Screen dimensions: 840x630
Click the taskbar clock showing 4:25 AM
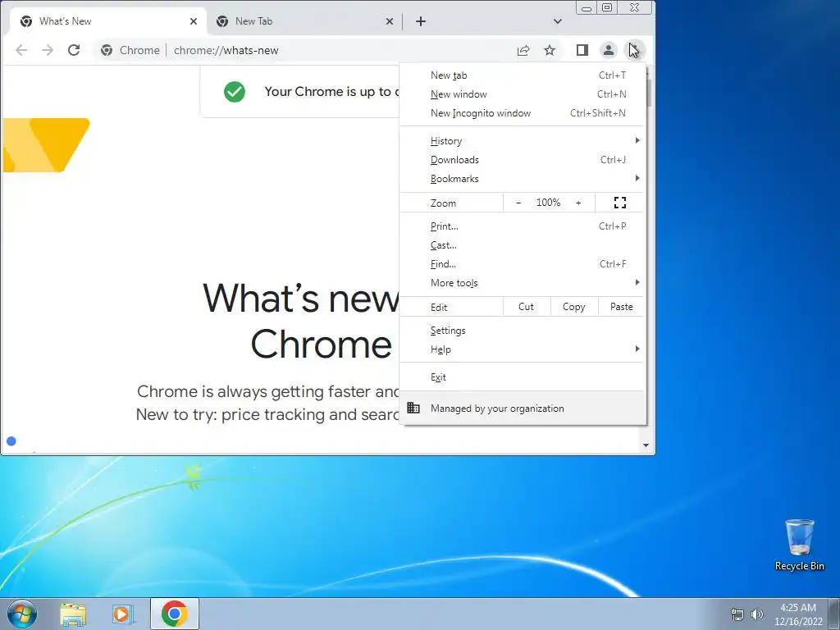(x=798, y=614)
